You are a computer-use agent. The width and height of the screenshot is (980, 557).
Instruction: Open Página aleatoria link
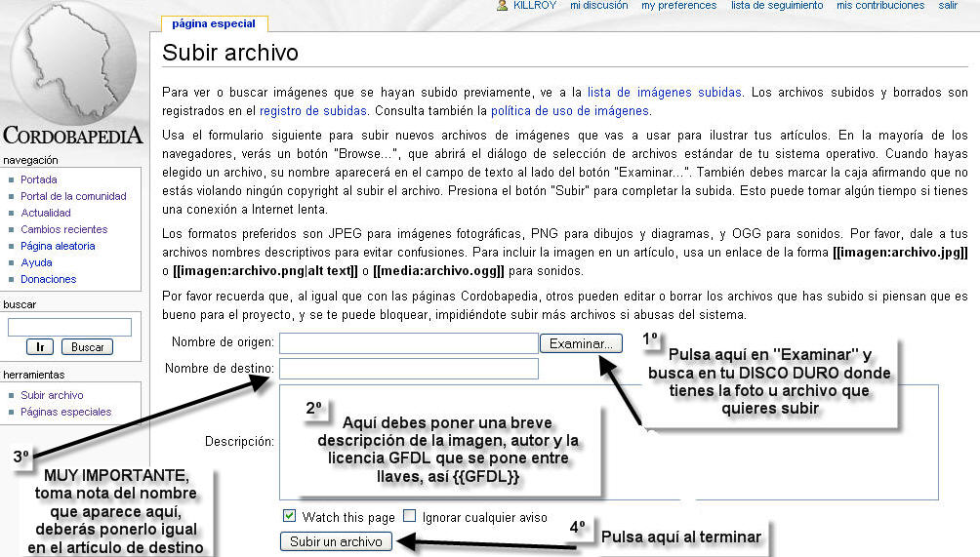58,246
